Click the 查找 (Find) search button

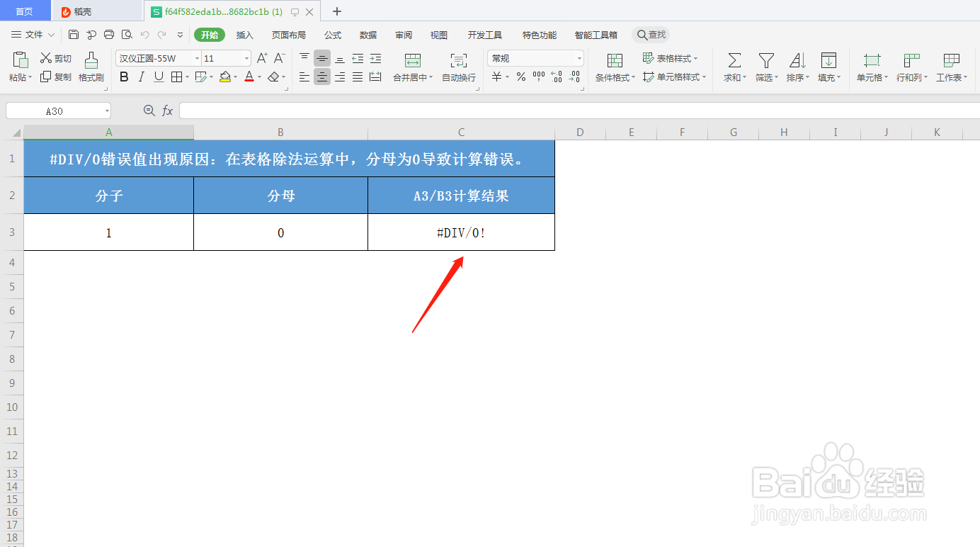[651, 35]
